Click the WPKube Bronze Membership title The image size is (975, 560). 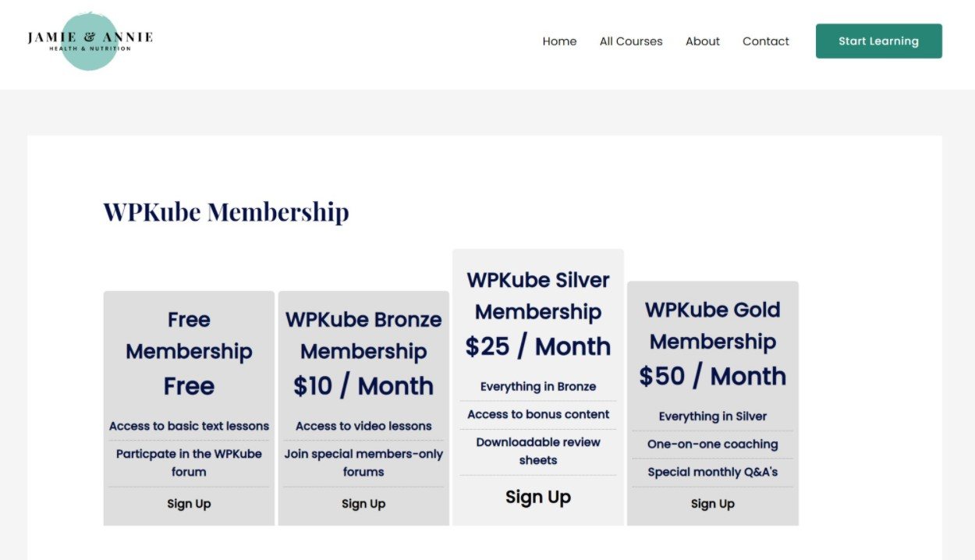pos(363,335)
